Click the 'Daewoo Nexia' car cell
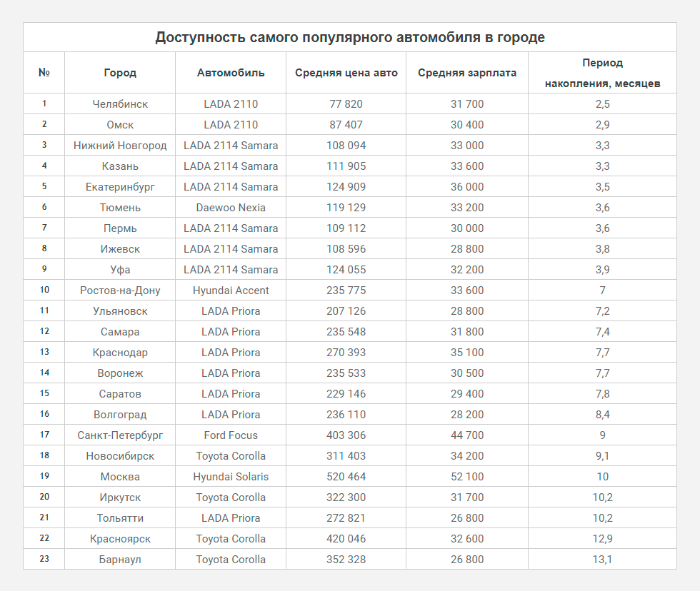 pyautogui.click(x=231, y=208)
